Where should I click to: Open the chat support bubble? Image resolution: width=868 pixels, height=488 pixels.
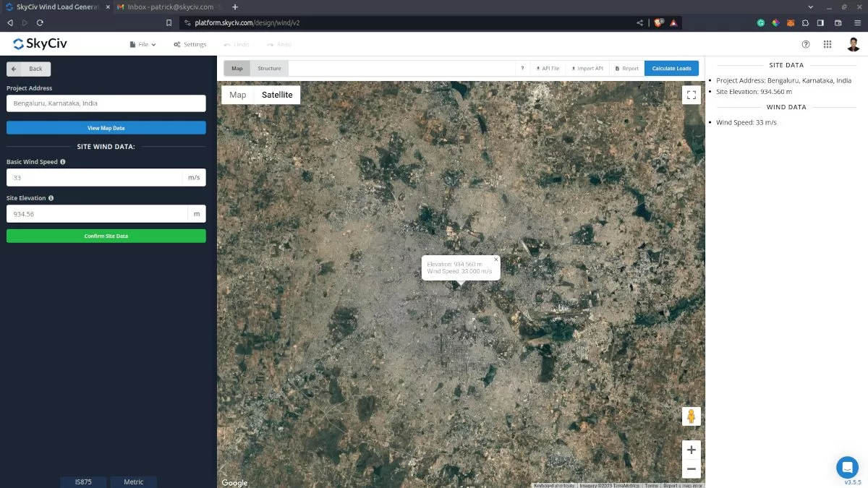click(847, 467)
